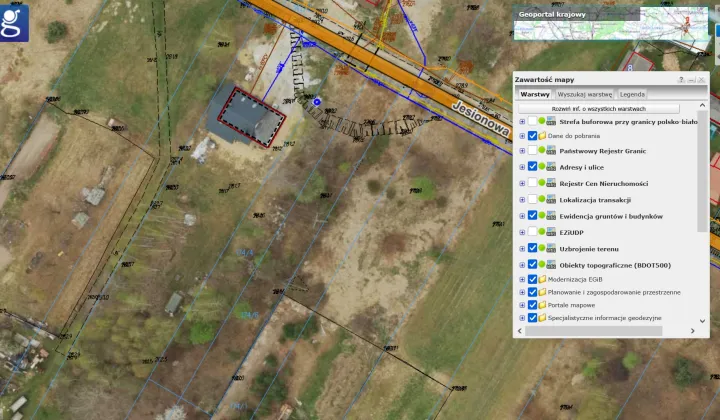Open the Geoportal krajowy overview minimap
Image resolution: width=720 pixels, height=420 pixels.
pyautogui.click(x=611, y=23)
